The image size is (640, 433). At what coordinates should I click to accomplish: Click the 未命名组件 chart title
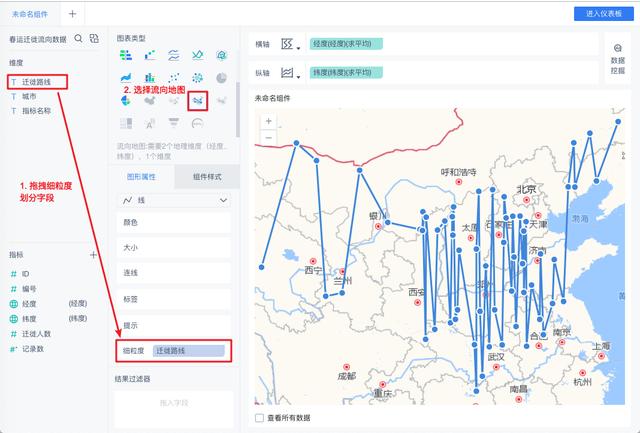[272, 98]
